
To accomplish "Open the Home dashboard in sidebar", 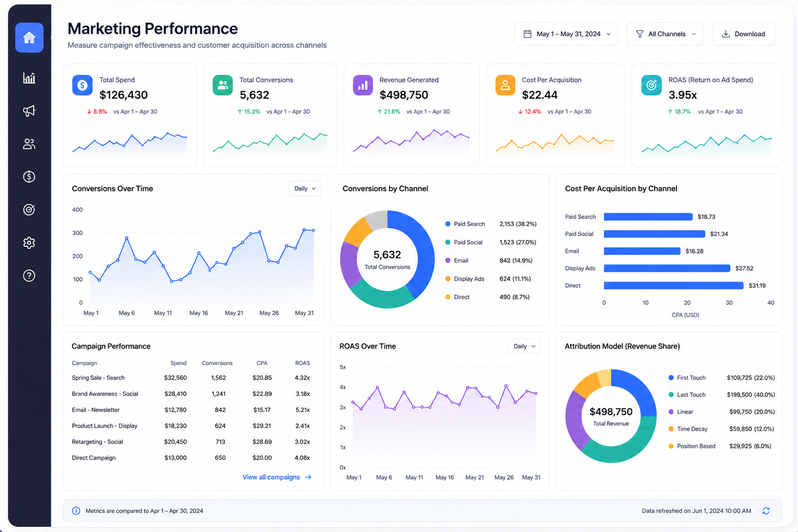I will coord(29,37).
